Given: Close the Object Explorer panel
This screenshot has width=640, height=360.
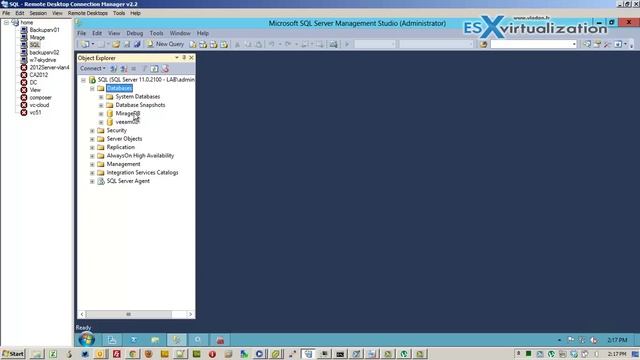Looking at the screenshot, I should pyautogui.click(x=191, y=58).
